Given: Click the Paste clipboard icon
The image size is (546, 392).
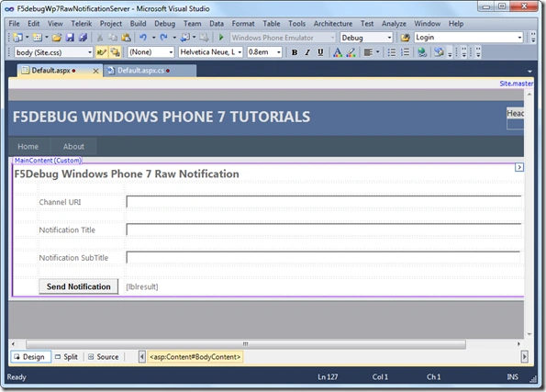Looking at the screenshot, I should pyautogui.click(x=126, y=38).
